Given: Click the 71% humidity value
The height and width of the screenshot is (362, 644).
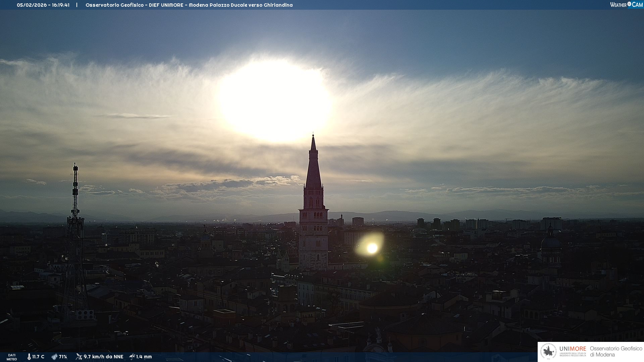Looking at the screenshot, I should pyautogui.click(x=63, y=357).
